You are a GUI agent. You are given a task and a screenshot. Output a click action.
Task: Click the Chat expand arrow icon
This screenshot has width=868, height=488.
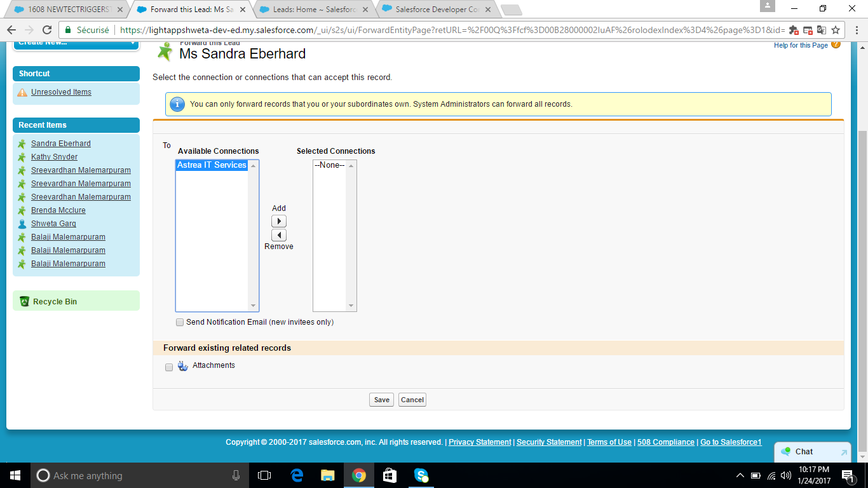coord(844,452)
